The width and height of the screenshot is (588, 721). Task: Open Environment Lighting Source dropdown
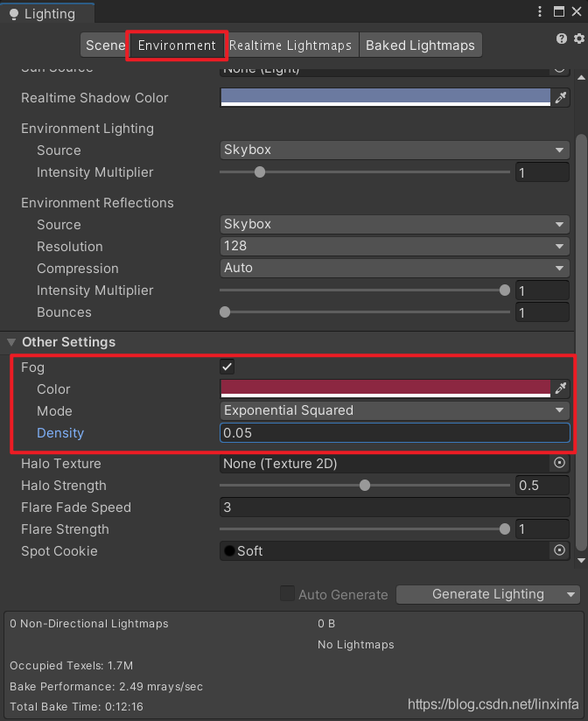point(395,150)
